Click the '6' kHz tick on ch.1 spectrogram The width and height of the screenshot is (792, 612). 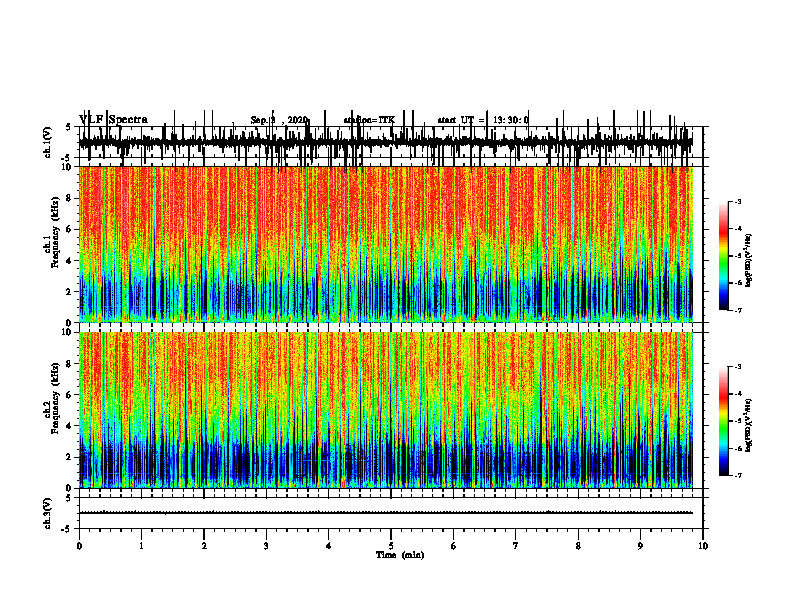click(70, 229)
